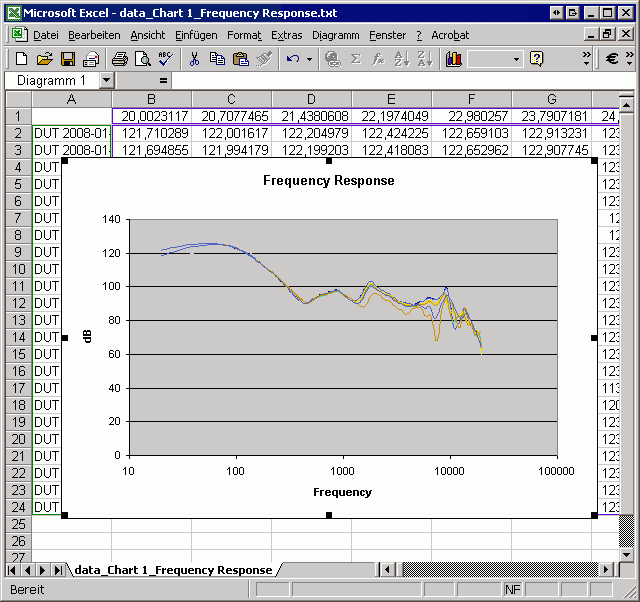Image resolution: width=640 pixels, height=602 pixels.
Task: Open the Chart Wizard icon
Action: (x=453, y=59)
